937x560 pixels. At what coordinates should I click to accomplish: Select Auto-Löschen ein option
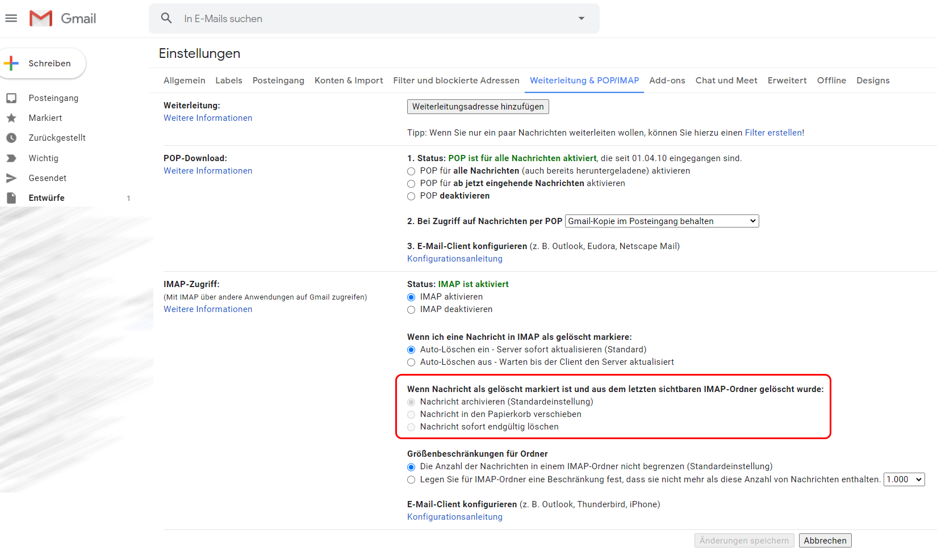pos(411,350)
